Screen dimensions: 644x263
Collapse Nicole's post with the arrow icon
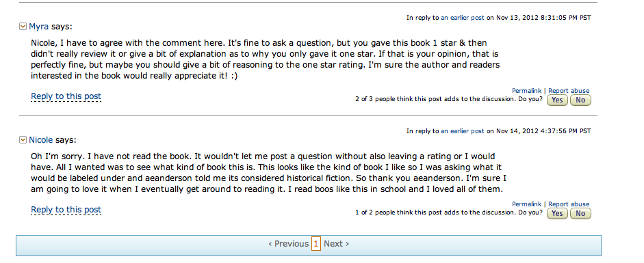coord(23,140)
